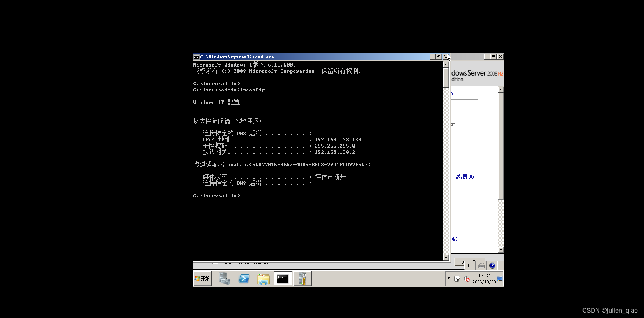
Task: Open the CH input language selector
Action: pyautogui.click(x=471, y=265)
